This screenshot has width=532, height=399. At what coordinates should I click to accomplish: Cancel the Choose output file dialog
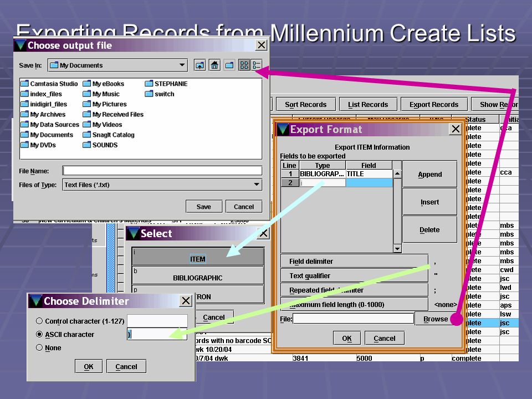pos(244,207)
